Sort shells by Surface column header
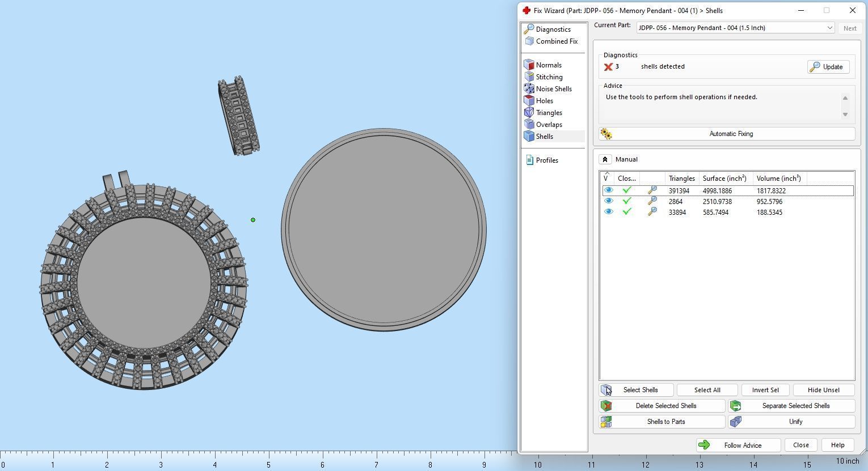 pyautogui.click(x=725, y=178)
